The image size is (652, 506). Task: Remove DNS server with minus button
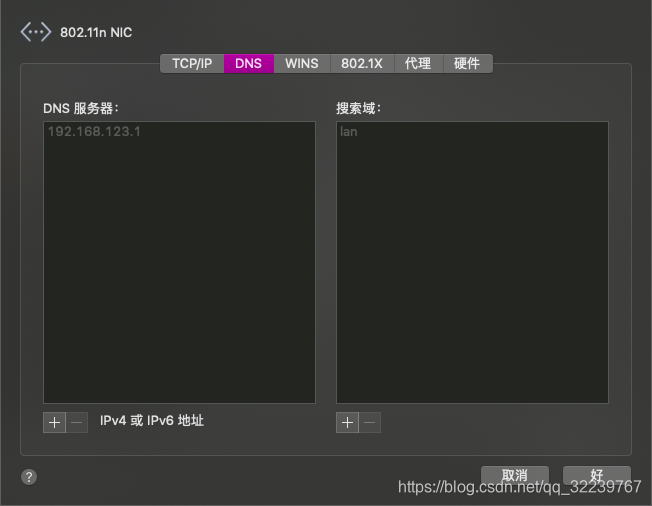(x=77, y=422)
